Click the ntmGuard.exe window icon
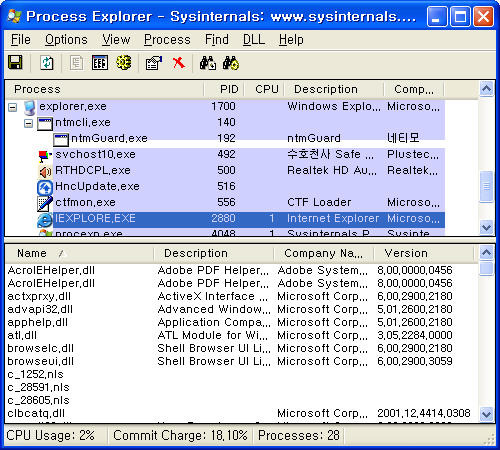Screen dimensions: 500x450 pyautogui.click(x=61, y=140)
